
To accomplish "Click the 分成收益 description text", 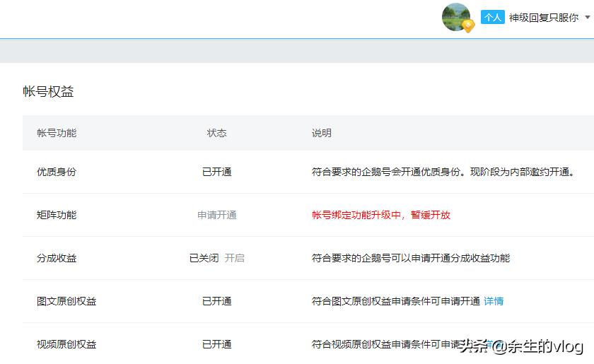I will tap(411, 258).
